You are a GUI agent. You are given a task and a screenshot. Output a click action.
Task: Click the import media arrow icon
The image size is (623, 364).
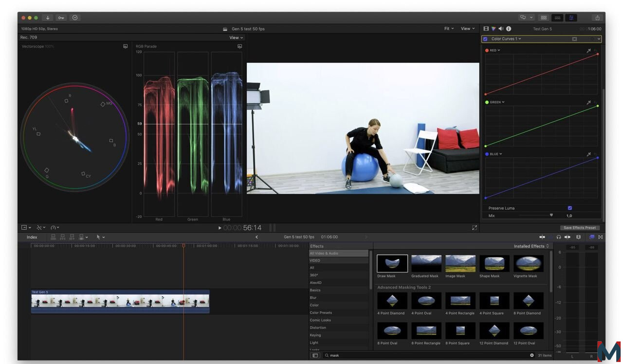coord(48,18)
